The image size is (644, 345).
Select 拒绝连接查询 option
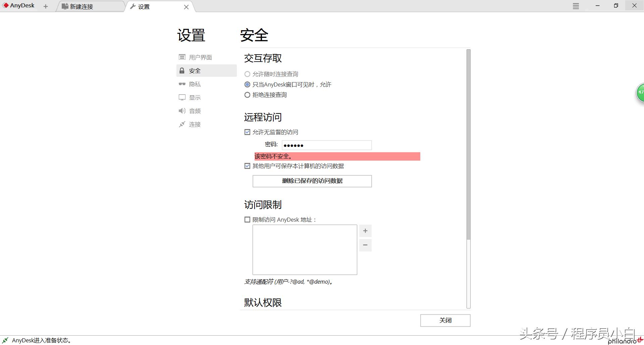pos(248,95)
